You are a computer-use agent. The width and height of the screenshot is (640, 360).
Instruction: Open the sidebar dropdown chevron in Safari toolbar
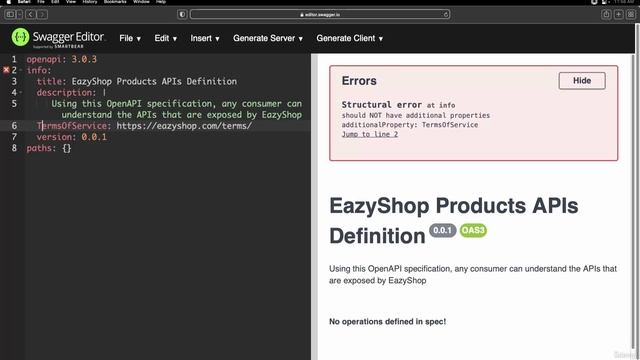[x=20, y=15]
